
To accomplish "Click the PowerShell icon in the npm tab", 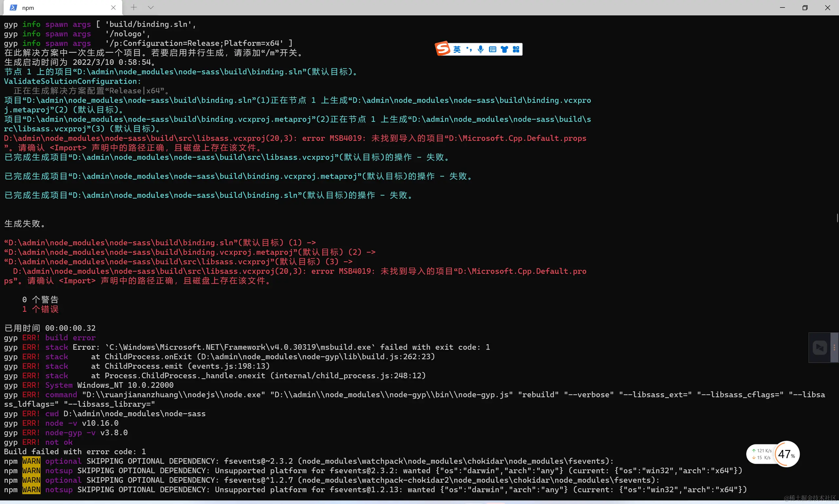I will coord(13,8).
